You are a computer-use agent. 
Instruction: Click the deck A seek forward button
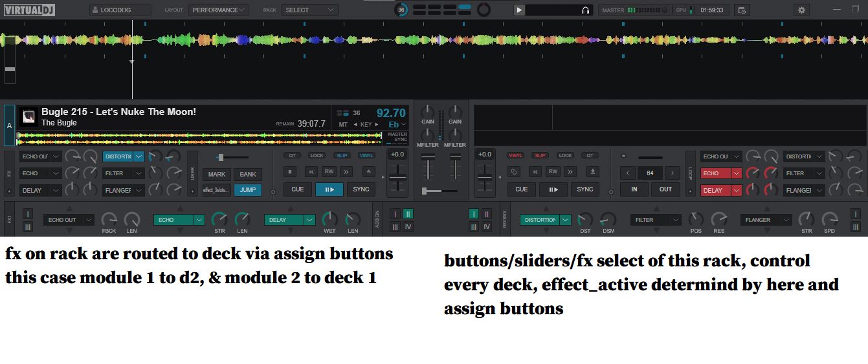pos(346,171)
